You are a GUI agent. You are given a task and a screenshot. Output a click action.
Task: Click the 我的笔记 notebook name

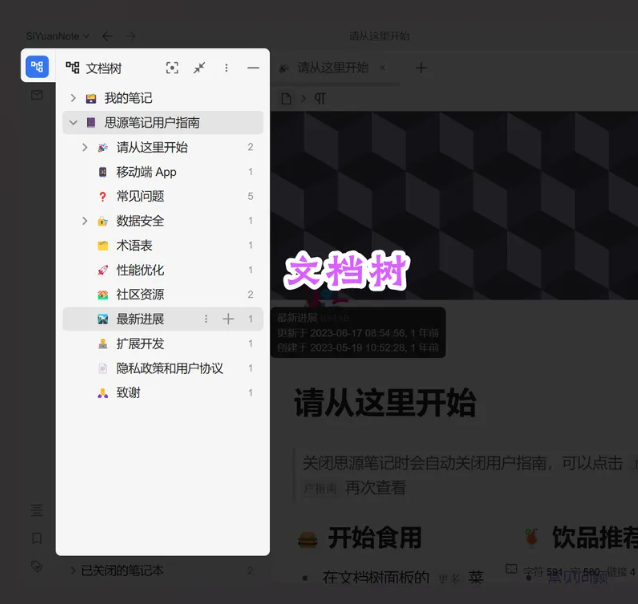pos(128,98)
